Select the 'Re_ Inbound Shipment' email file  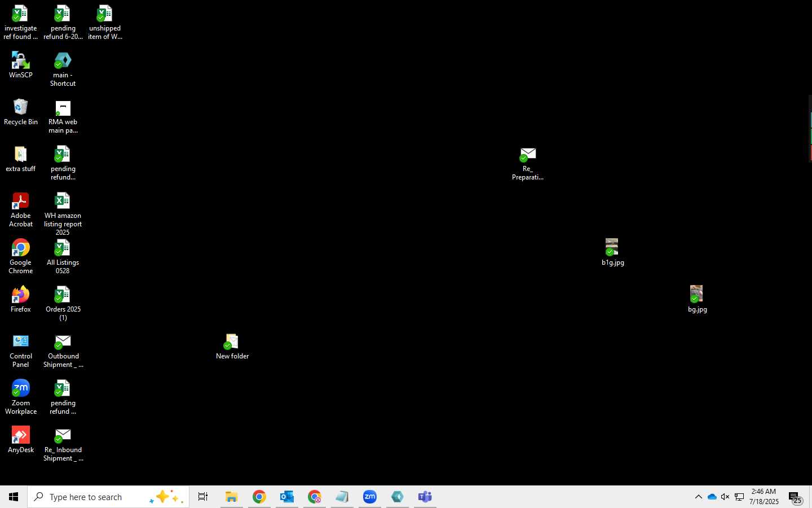[x=63, y=444]
